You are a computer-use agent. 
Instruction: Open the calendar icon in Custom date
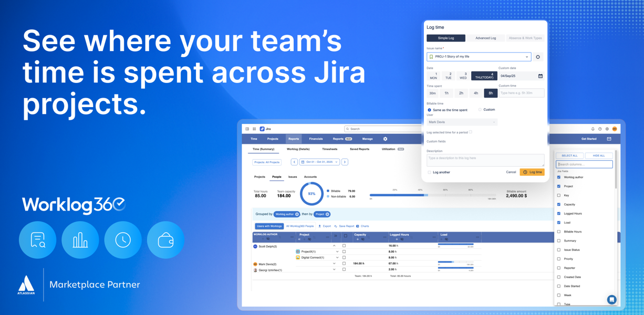[x=541, y=76]
